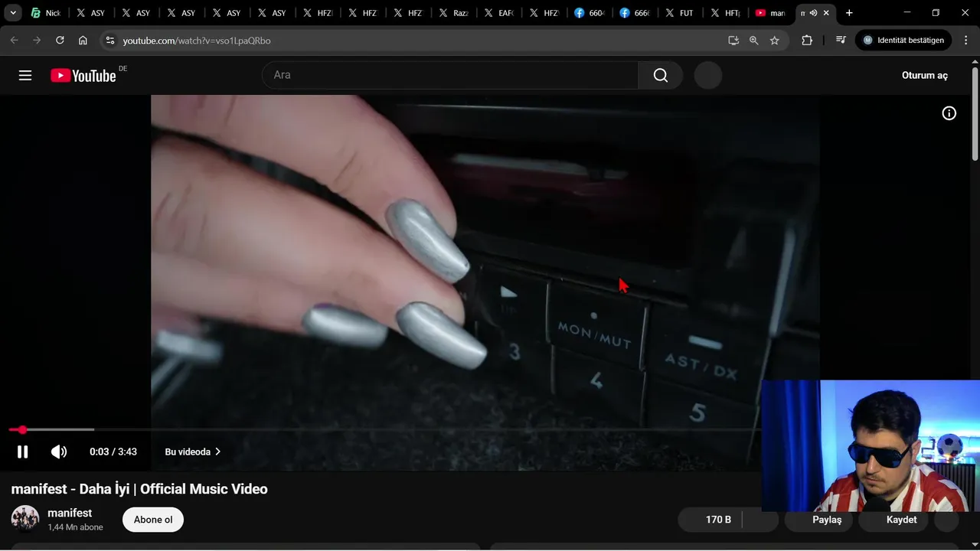
Task: Expand the 'Bu videoda' chapter chevron
Action: click(218, 452)
